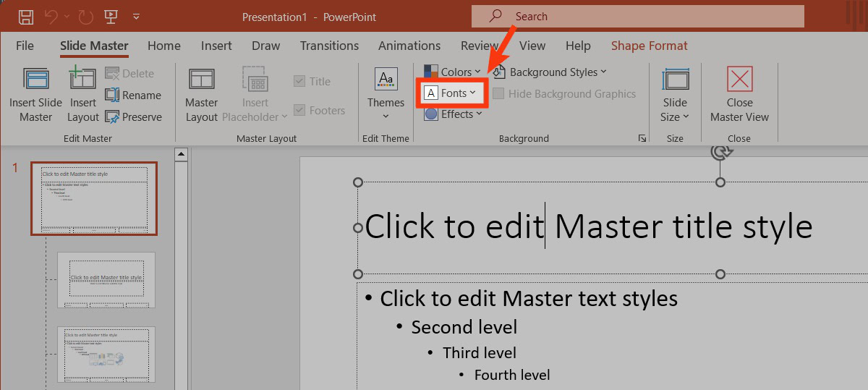This screenshot has height=390, width=868.
Task: Toggle the Title checkbox
Action: pos(299,82)
